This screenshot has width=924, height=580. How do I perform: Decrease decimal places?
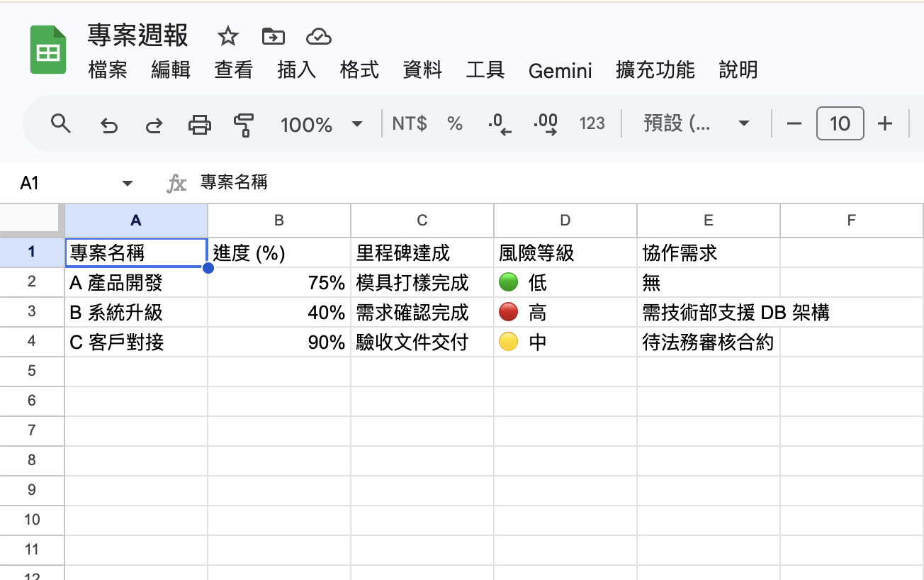(500, 123)
